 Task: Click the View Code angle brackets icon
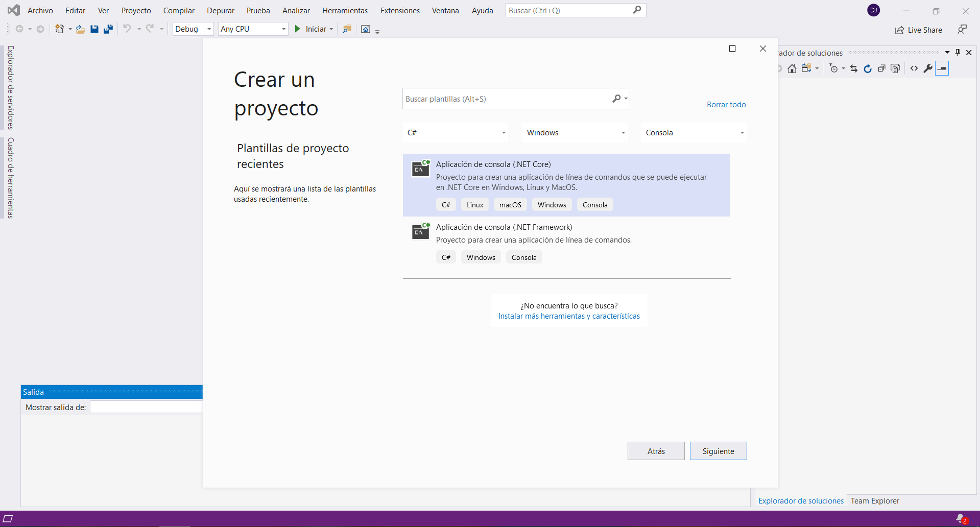(x=914, y=68)
